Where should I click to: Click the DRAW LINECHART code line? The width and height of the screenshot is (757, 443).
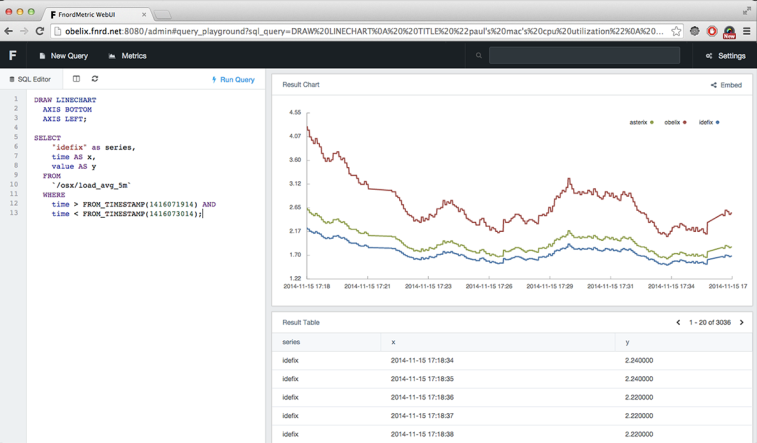(65, 100)
